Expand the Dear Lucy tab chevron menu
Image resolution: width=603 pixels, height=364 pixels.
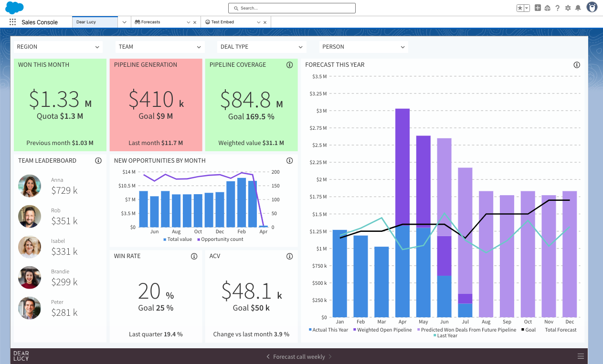coord(124,22)
